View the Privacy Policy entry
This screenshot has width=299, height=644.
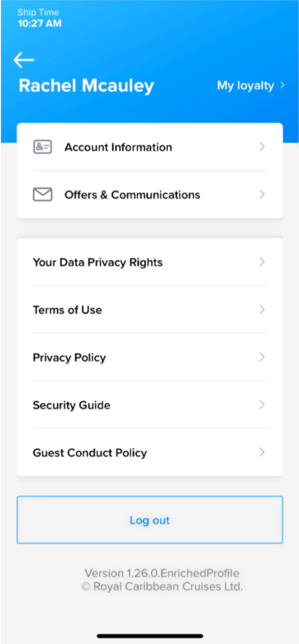coord(149,357)
